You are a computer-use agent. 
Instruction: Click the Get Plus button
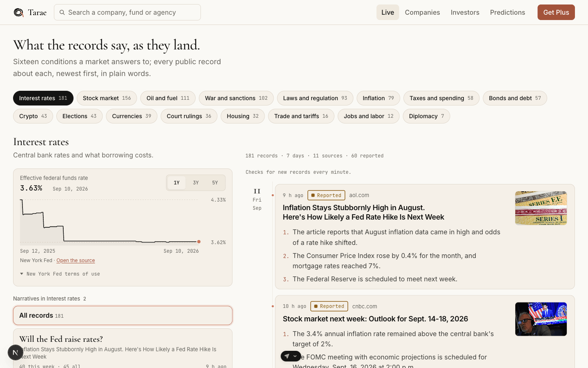point(556,12)
